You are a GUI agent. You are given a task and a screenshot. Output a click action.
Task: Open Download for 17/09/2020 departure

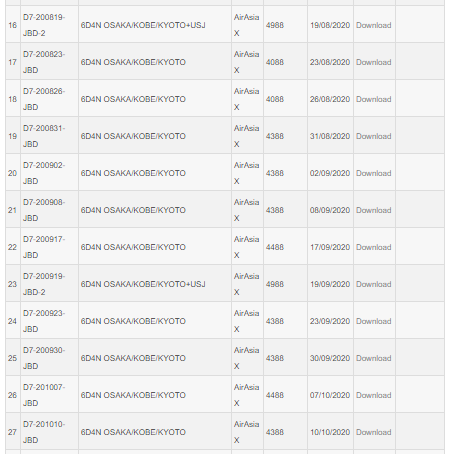tap(373, 247)
